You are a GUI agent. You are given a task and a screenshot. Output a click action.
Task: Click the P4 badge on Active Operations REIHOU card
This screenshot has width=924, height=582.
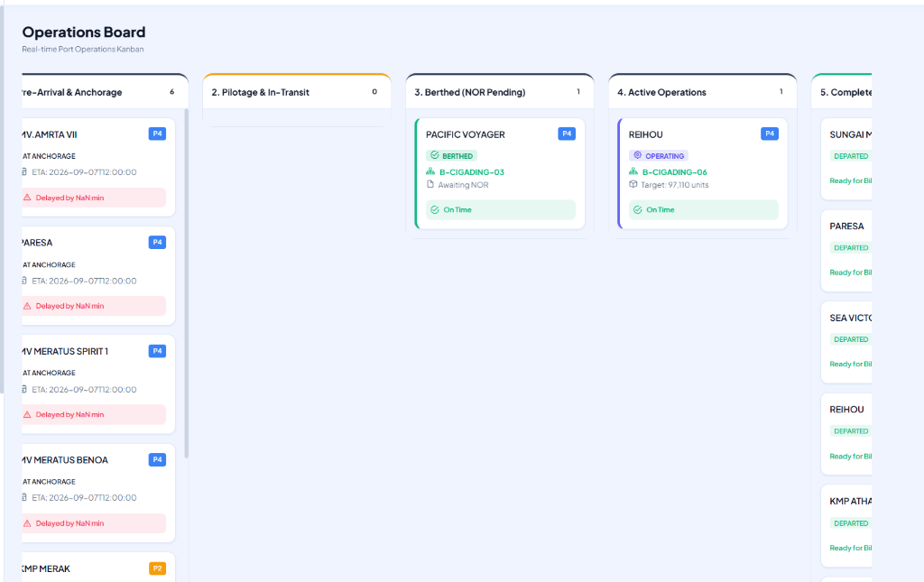770,134
